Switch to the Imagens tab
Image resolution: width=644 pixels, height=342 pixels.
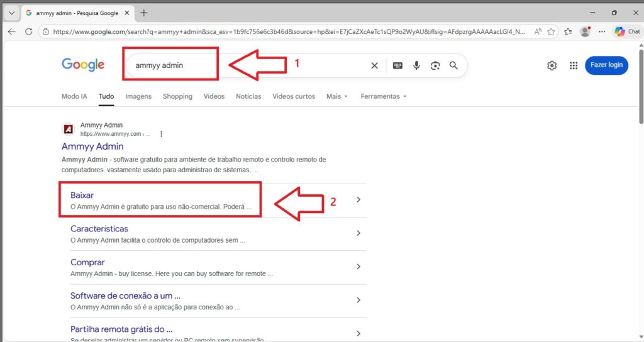138,96
